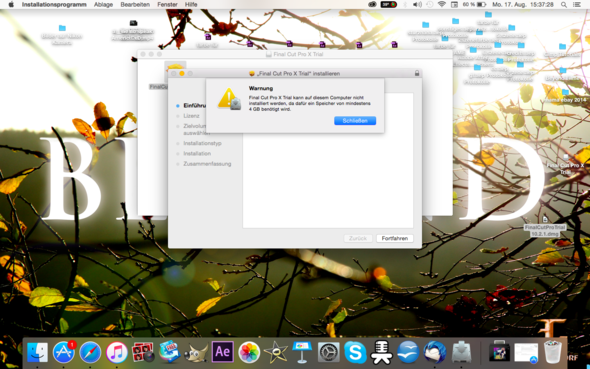This screenshot has height=369, width=590.
Task: Open Spotlight search in the menu bar
Action: coord(564,5)
